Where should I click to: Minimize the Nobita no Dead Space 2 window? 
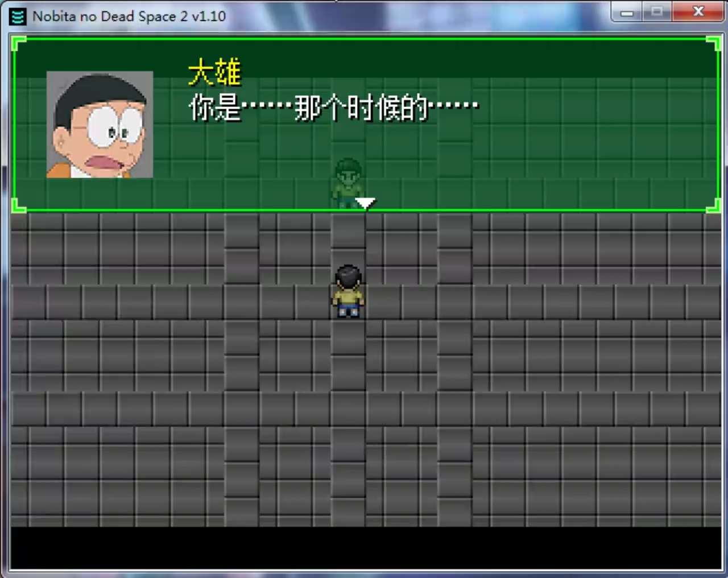(627, 12)
